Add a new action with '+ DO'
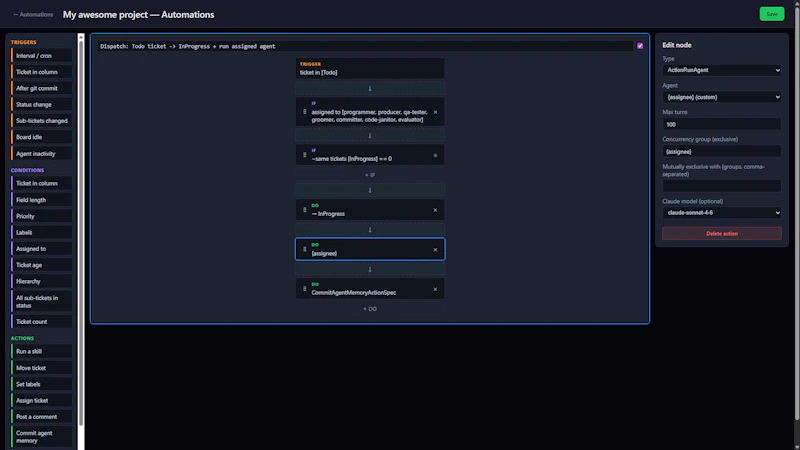Image resolution: width=800 pixels, height=450 pixels. [370, 309]
